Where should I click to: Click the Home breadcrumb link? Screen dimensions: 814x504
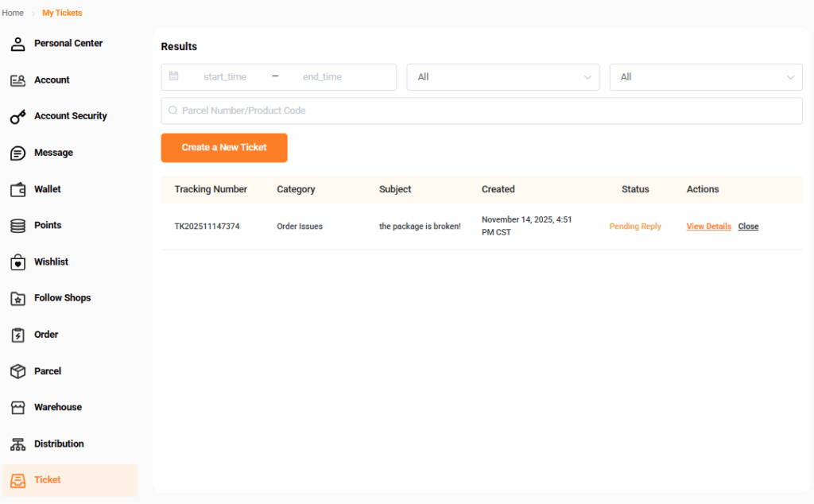[x=13, y=13]
